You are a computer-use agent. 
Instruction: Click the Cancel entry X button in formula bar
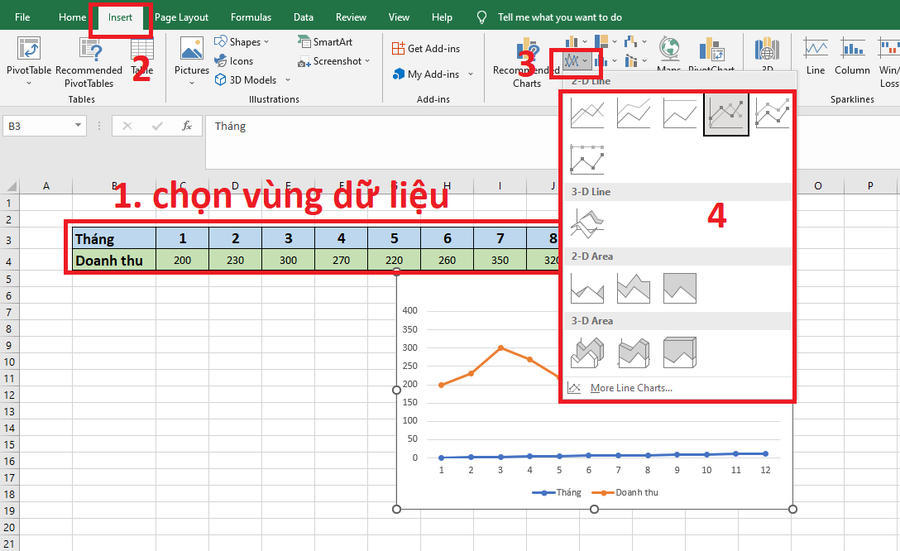coord(127,126)
